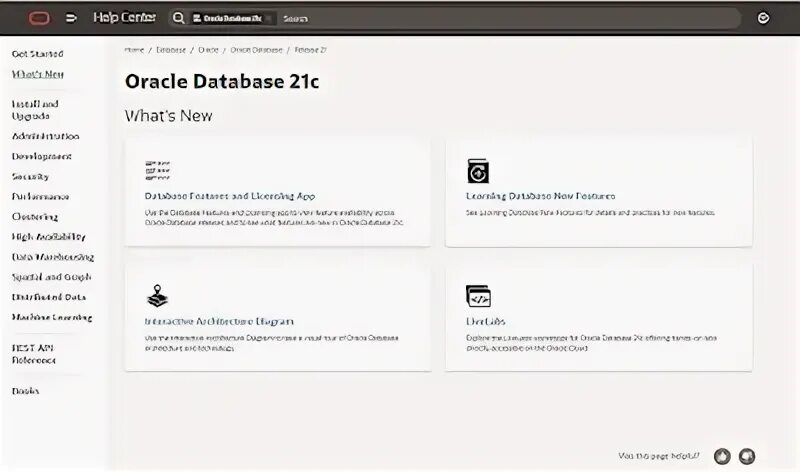Click the search magnifier icon
Image resolution: width=800 pixels, height=472 pixels.
point(178,18)
